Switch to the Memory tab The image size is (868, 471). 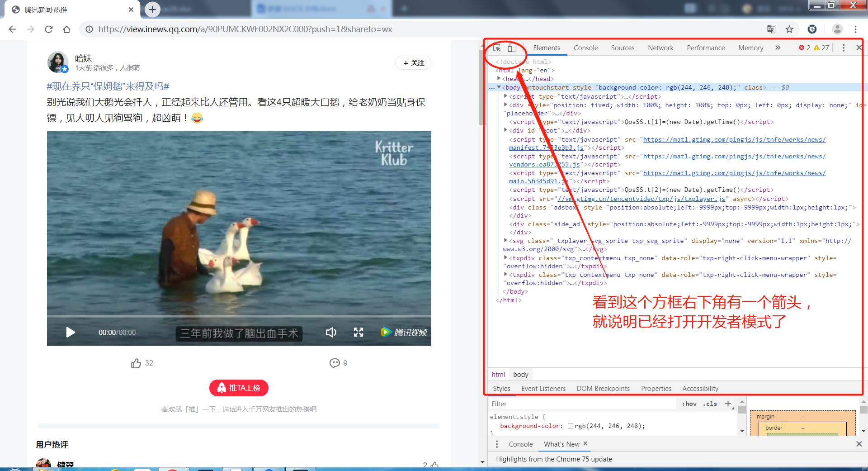pos(750,48)
